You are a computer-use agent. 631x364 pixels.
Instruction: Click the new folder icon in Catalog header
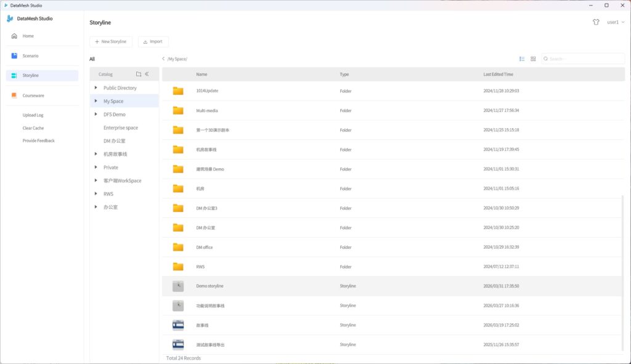pyautogui.click(x=139, y=74)
